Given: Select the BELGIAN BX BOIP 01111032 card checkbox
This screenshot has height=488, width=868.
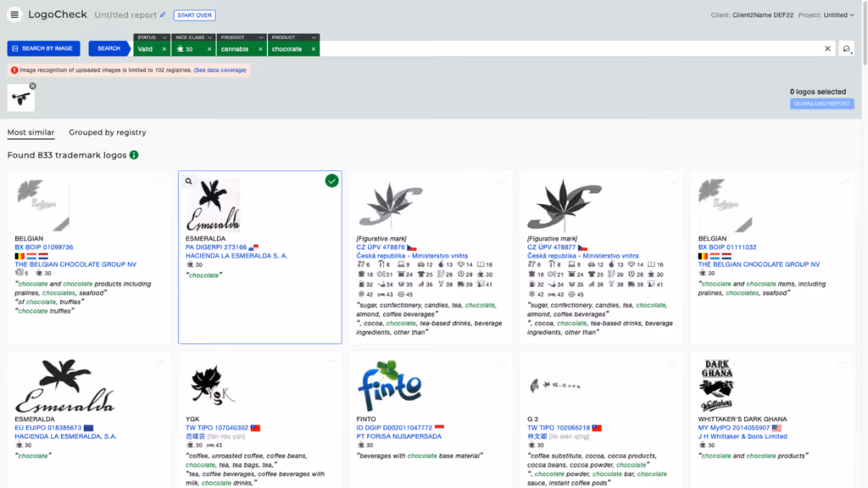Looking at the screenshot, I should coord(843,181).
